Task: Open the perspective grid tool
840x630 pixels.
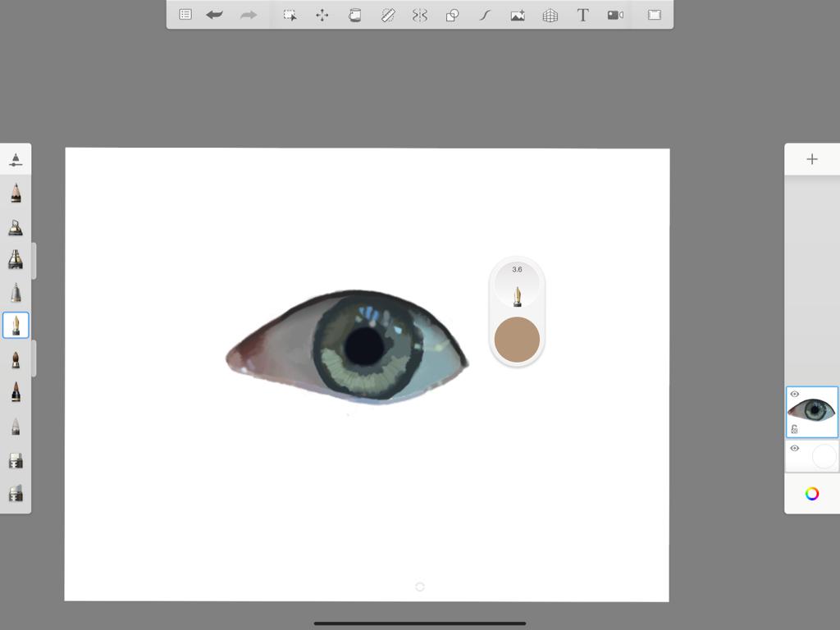Action: point(550,15)
